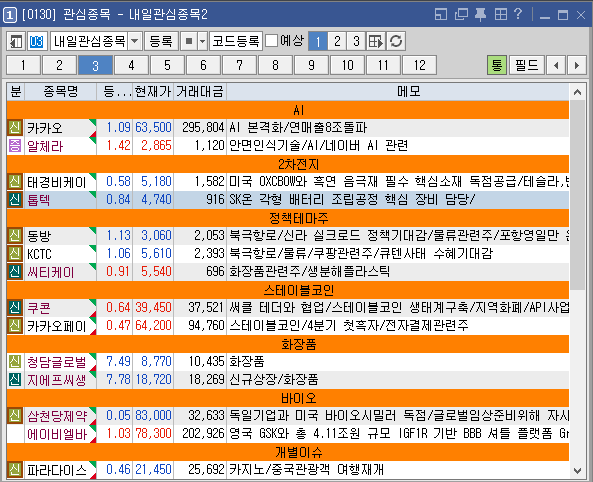This screenshot has width=593, height=482.
Task: Enable the 예상 checkbox
Action: coord(272,41)
